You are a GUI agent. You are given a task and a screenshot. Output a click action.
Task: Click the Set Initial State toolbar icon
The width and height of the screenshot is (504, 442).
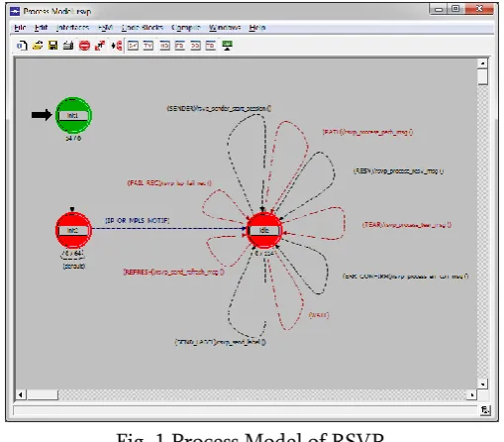(116, 46)
